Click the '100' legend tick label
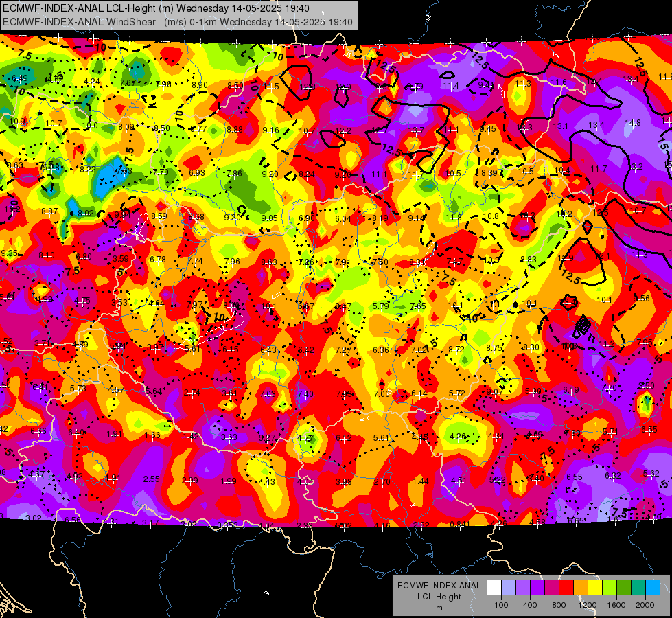Screen dimensions: 672x618 point(501,605)
